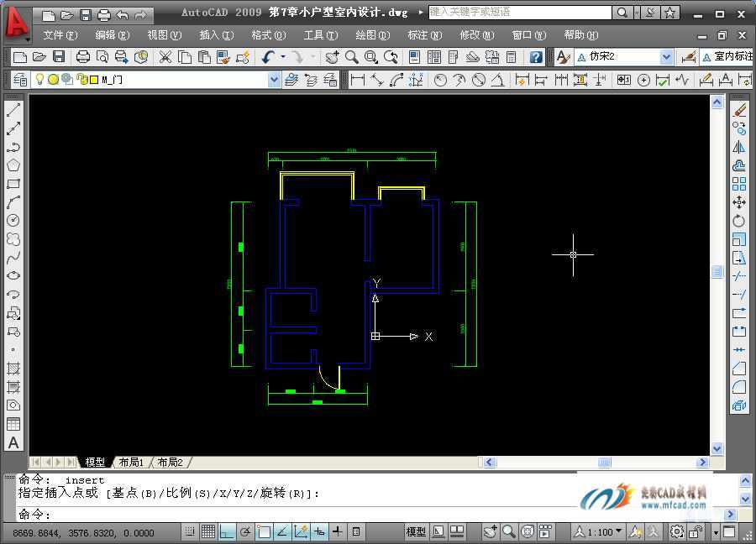Open the QuickCalc calculator
Screen dimensions: 756x544
click(x=511, y=57)
